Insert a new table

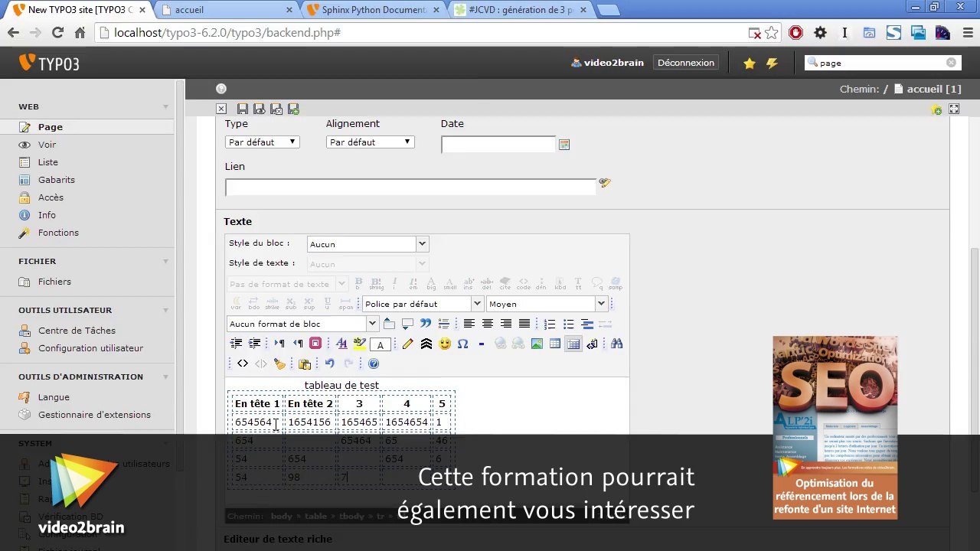click(555, 344)
